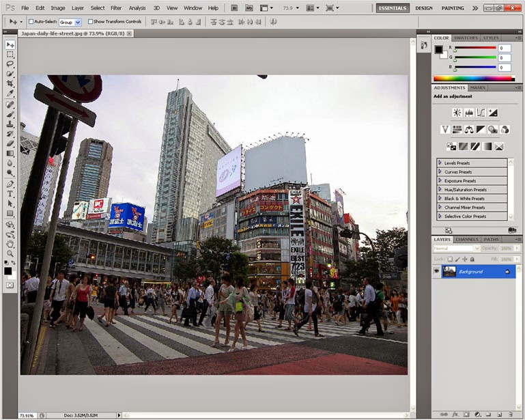
Task: Toggle lock image pixels
Action: click(457, 260)
